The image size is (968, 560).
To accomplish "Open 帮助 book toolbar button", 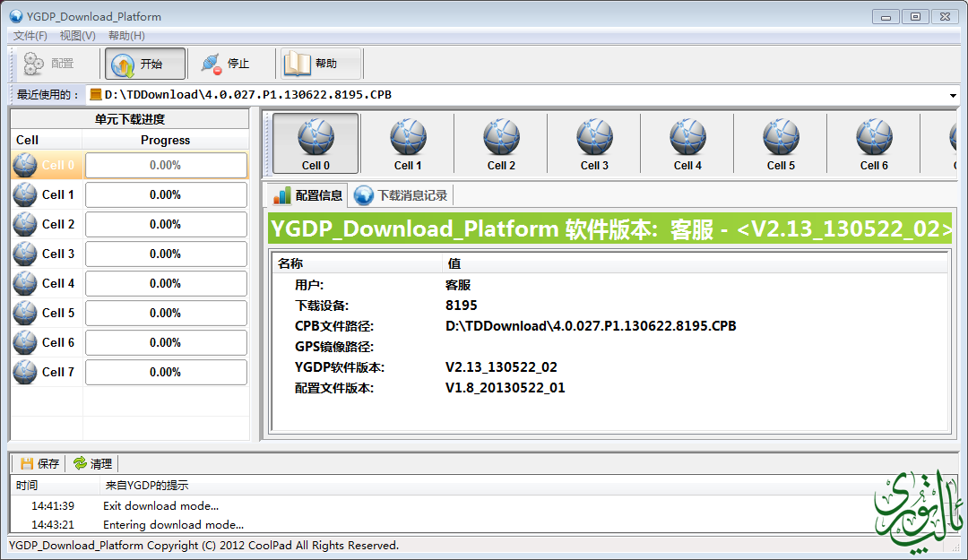I will pos(320,64).
